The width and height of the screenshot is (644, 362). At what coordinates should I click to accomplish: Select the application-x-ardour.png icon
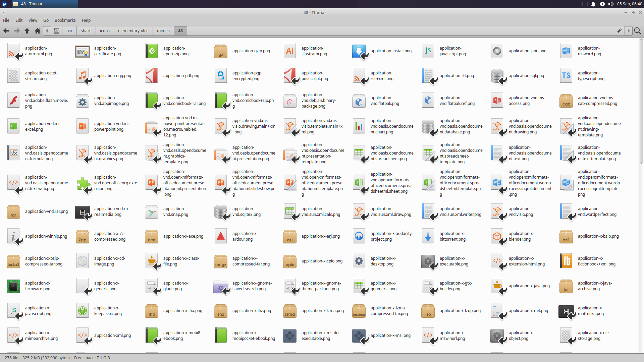221,236
